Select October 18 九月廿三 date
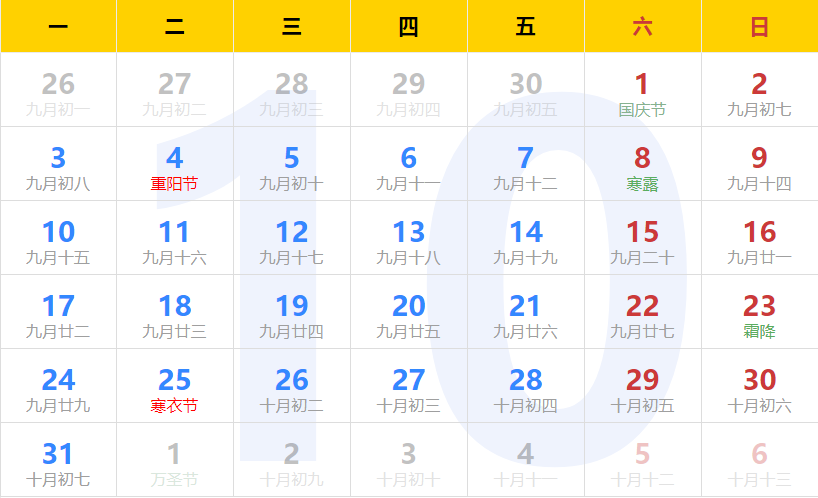 pos(174,314)
